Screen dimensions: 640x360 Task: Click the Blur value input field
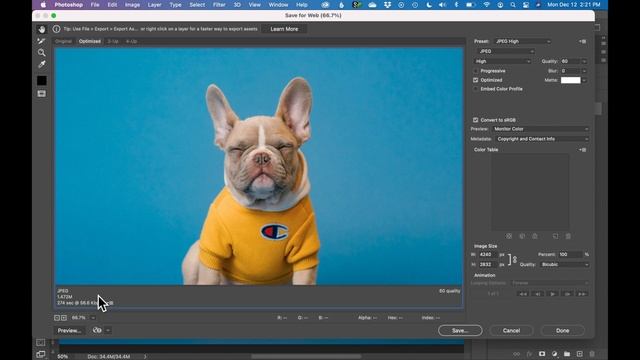570,71
